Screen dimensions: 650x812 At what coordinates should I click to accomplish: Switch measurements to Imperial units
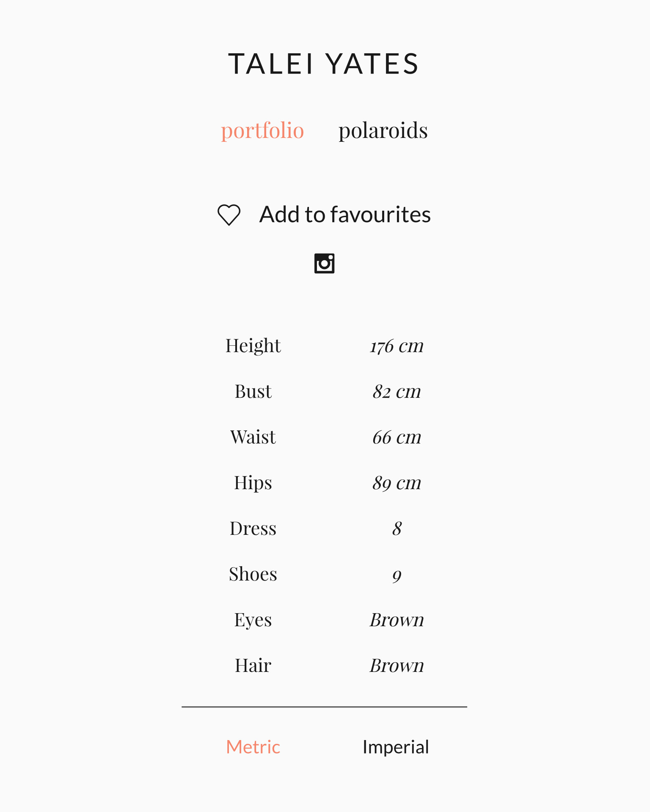point(396,747)
